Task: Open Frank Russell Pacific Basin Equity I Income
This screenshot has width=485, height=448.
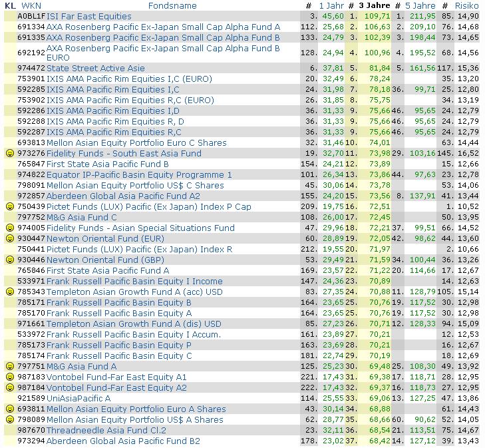Action: 134,281
